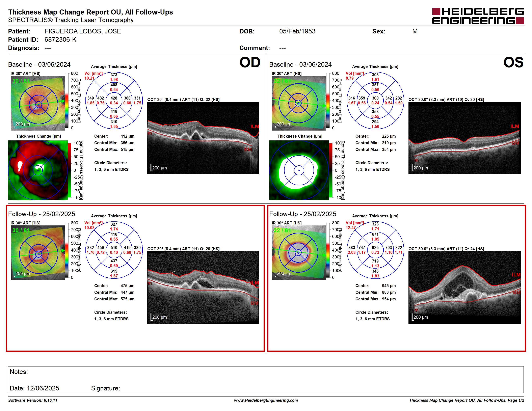Open the www.HeidelbergEngineering.com link
This screenshot has width=532, height=411.
(266, 400)
